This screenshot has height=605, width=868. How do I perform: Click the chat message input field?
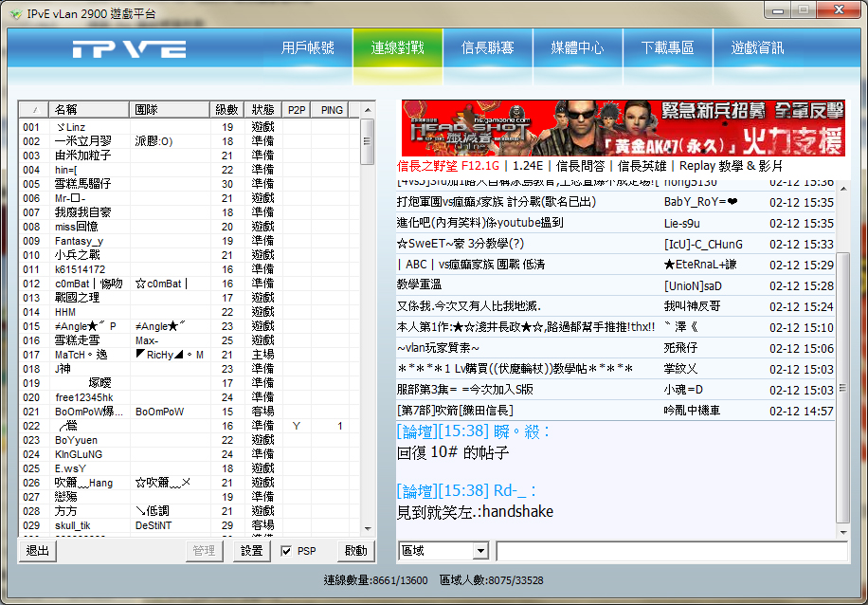click(671, 551)
